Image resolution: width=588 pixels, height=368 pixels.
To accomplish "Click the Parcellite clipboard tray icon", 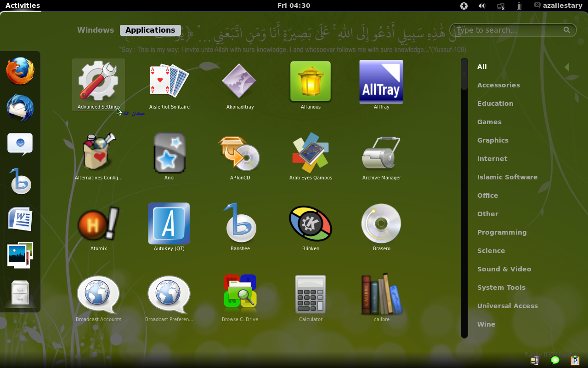I will [575, 361].
